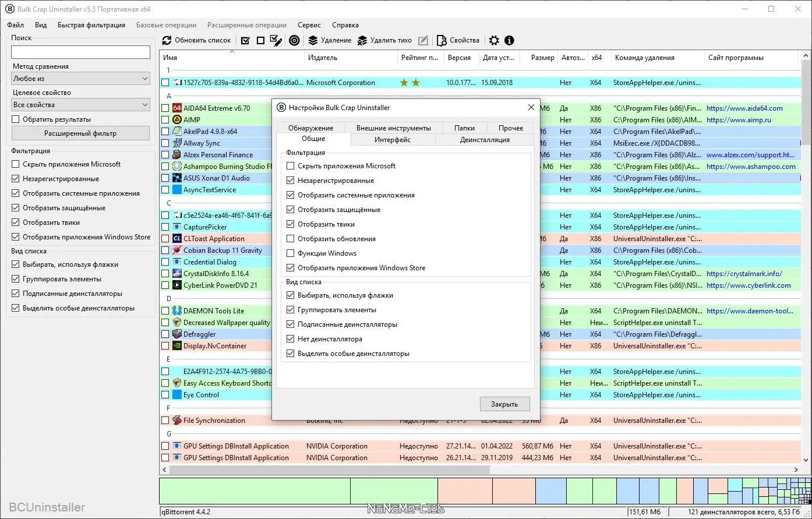
Task: Click the CrystalDiskInfo app icon
Action: click(x=177, y=274)
